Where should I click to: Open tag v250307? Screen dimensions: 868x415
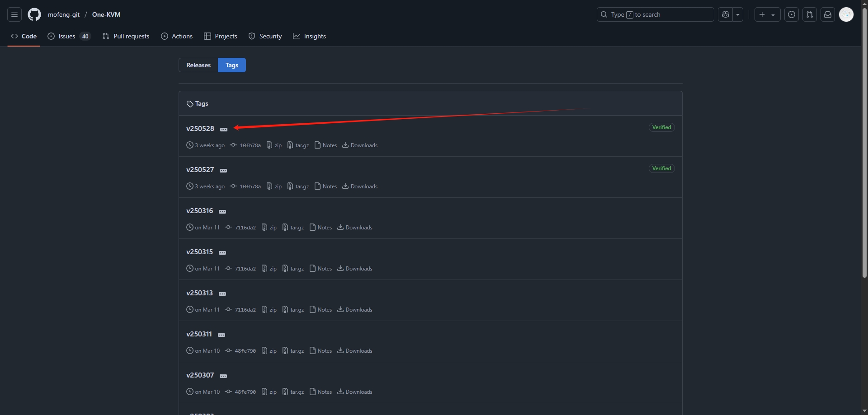[x=200, y=375]
